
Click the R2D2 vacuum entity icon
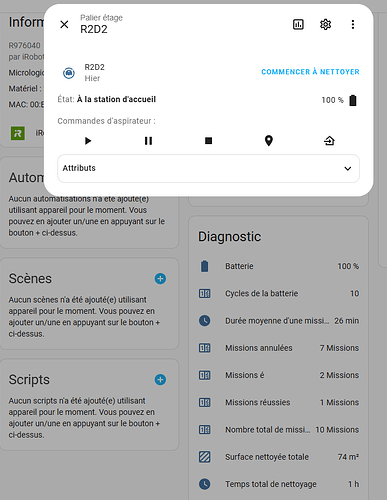pyautogui.click(x=69, y=73)
